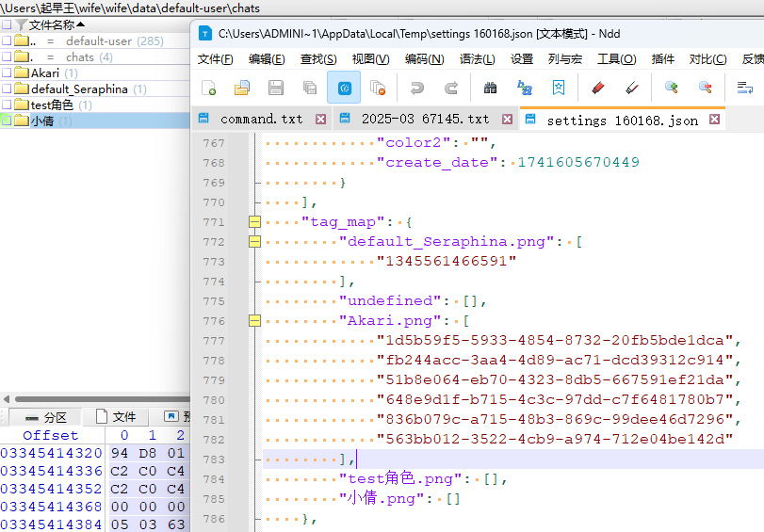Screen dimensions: 764x532
Task: Open the 编码(N) menu
Action: [x=424, y=59]
